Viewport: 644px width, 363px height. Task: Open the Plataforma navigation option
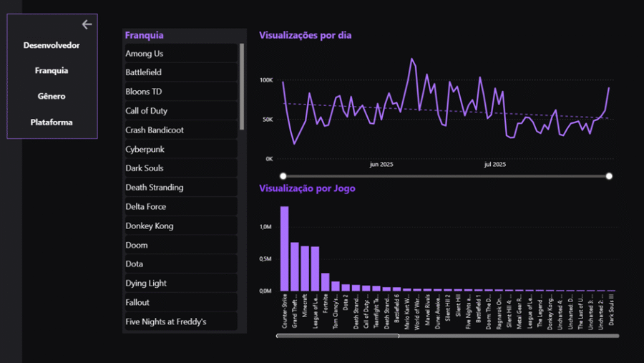point(52,122)
